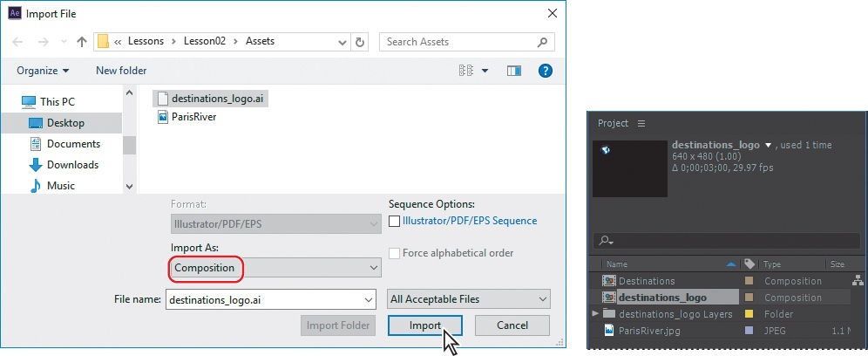Select This PC in navigation pane
Image resolution: width=868 pixels, height=356 pixels.
(x=48, y=102)
